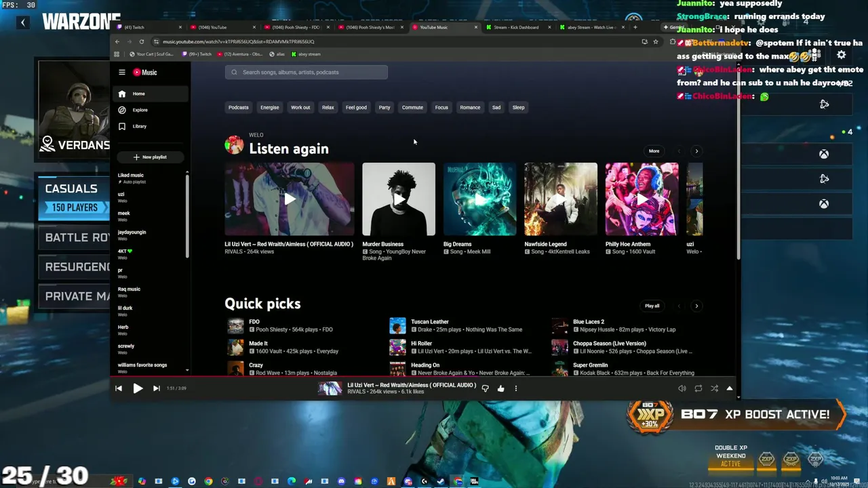Screen dimensions: 868x488
Task: Click the New playlist button
Action: click(x=150, y=157)
